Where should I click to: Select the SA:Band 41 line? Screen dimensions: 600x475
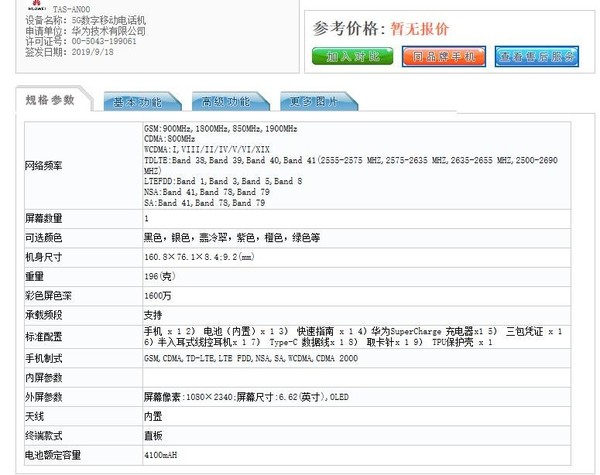(205, 202)
